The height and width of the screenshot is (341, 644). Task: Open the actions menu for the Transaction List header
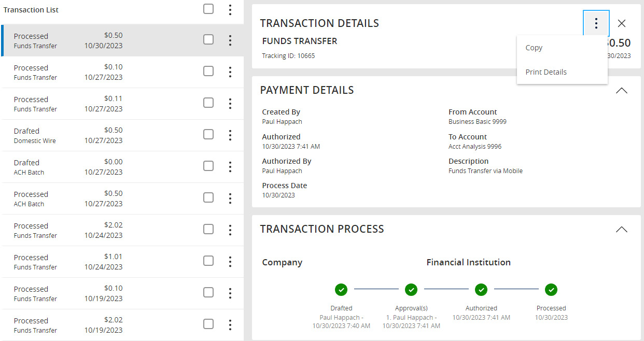click(x=230, y=9)
